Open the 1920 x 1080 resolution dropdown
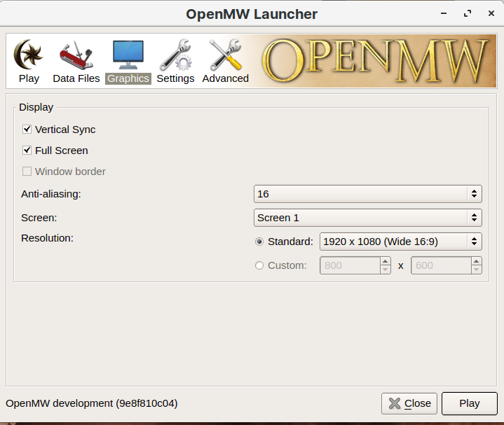 (x=400, y=242)
